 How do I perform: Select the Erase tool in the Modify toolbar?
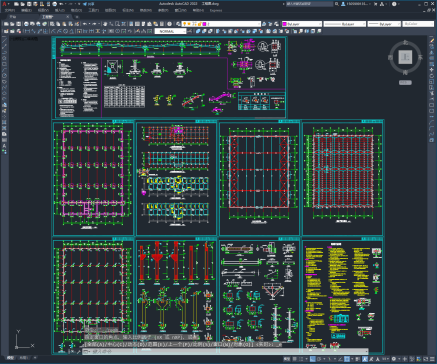coord(432,40)
